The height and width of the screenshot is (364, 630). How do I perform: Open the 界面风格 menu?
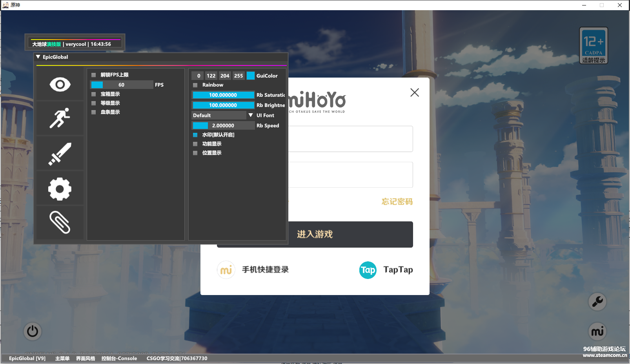[86, 359]
